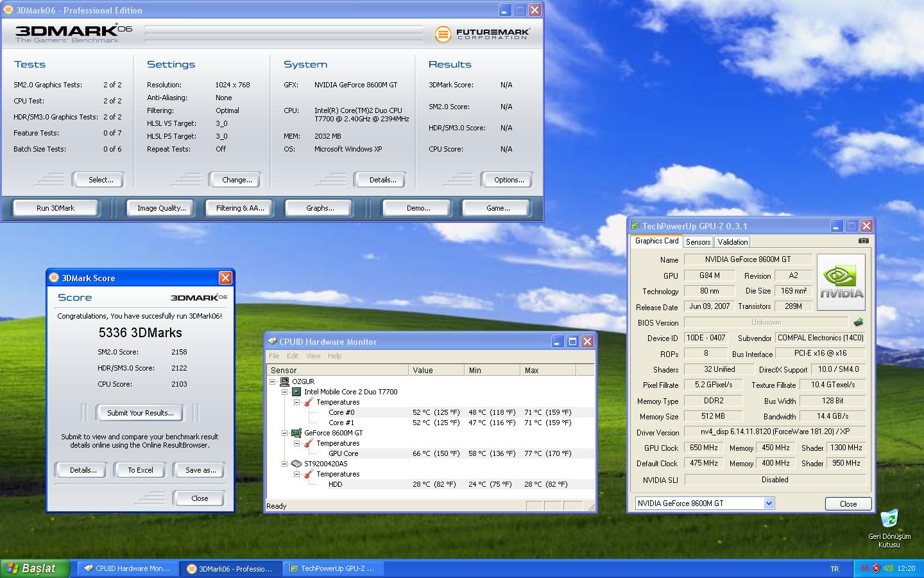Open the Başlat start menu
The image size is (924, 578).
coord(36,568)
